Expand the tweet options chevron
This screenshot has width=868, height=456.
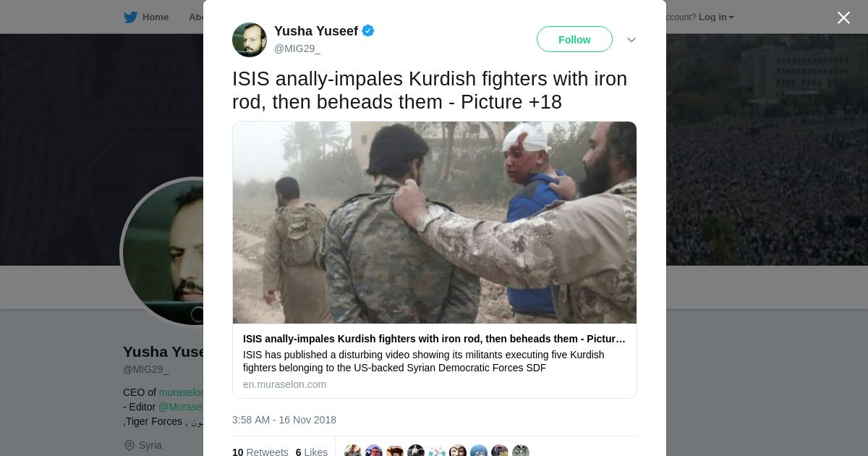tap(631, 40)
